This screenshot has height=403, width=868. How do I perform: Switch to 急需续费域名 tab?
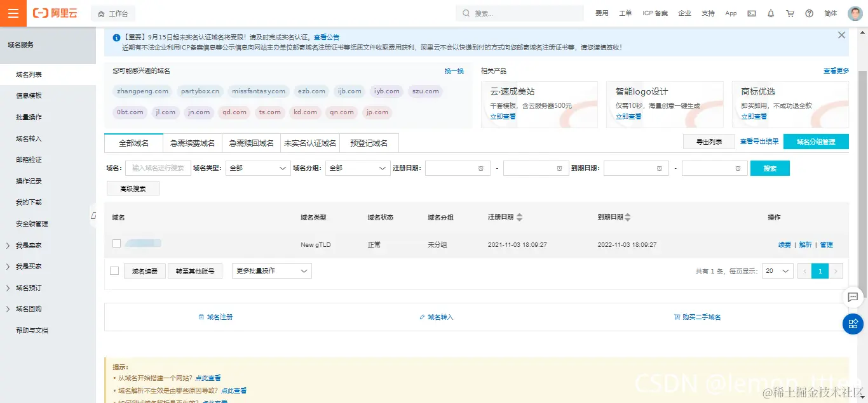pos(193,143)
